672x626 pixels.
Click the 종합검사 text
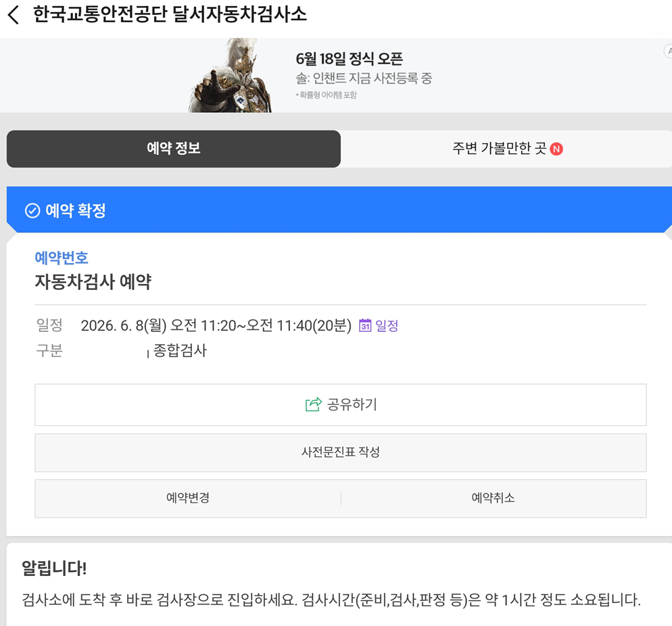click(180, 350)
